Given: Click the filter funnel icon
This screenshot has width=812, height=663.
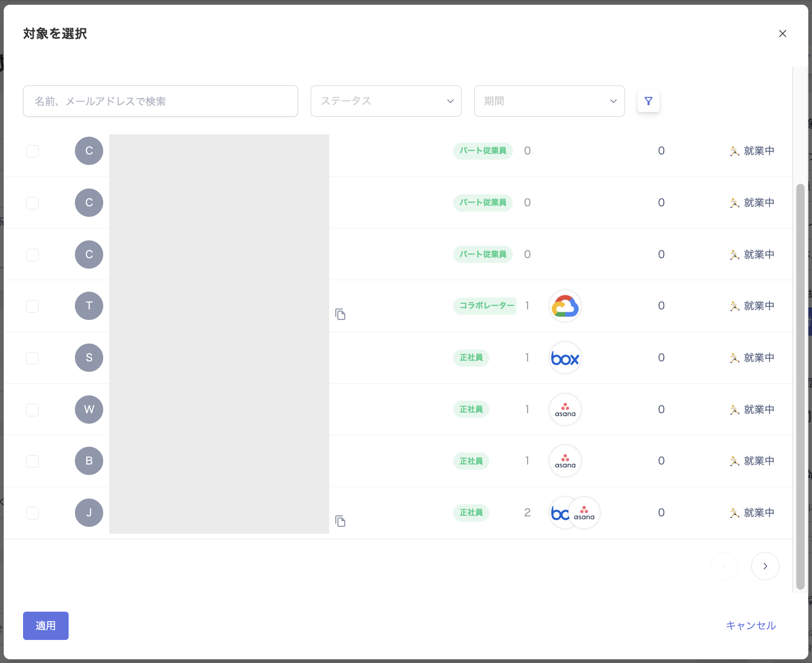Looking at the screenshot, I should pos(649,101).
